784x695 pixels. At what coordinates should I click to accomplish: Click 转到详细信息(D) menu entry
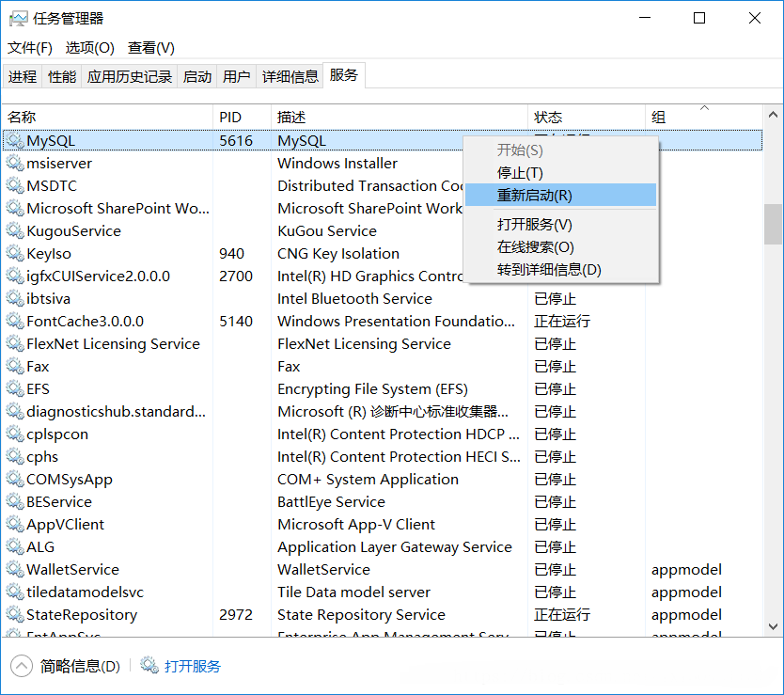pyautogui.click(x=548, y=270)
